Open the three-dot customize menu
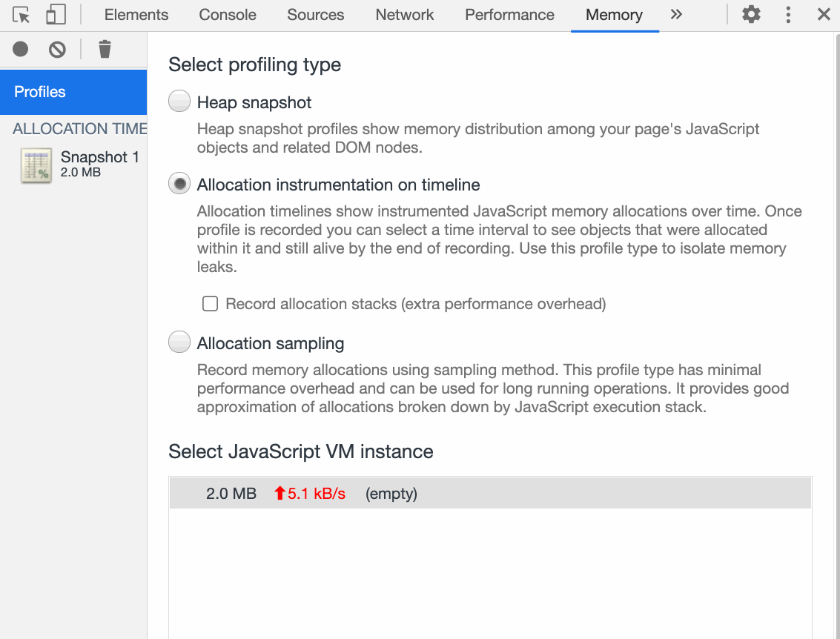 [x=788, y=15]
